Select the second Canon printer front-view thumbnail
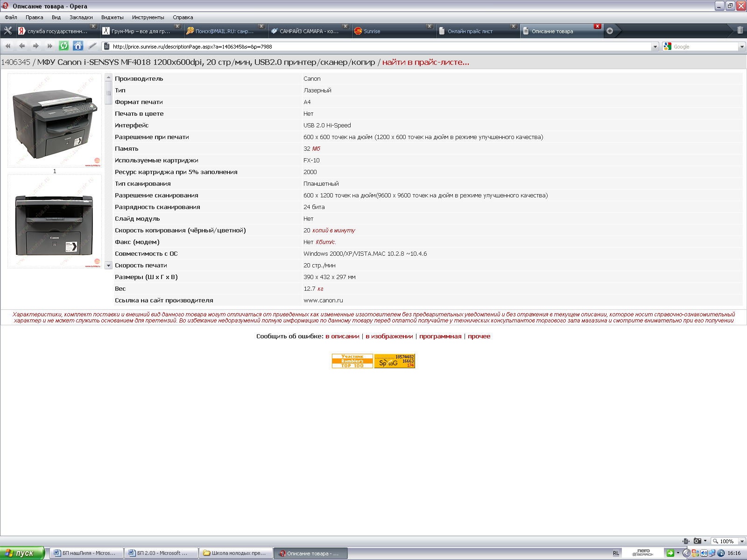The width and height of the screenshot is (747, 560). coord(55,222)
